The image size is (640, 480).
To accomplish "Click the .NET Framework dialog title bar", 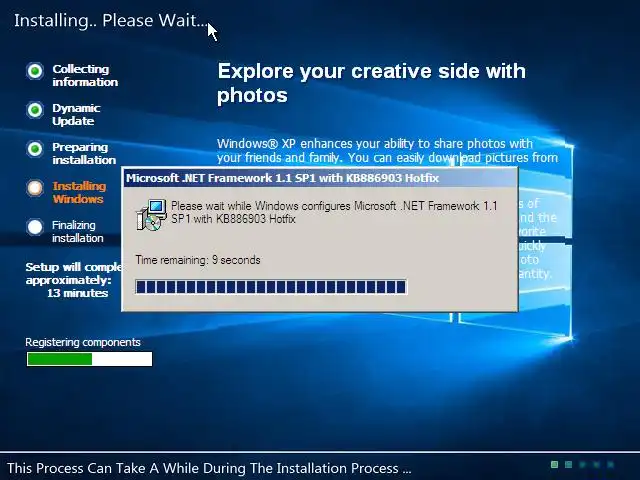I will (320, 178).
